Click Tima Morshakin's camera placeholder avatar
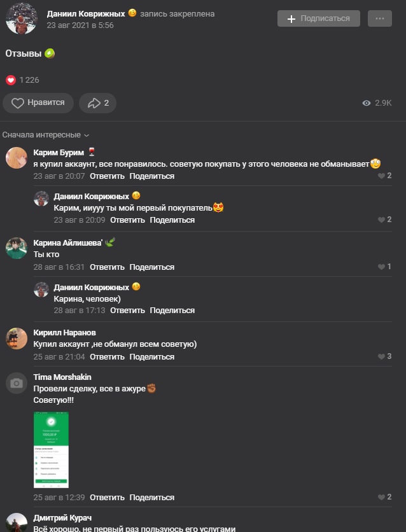This screenshot has height=532, width=406. click(17, 383)
